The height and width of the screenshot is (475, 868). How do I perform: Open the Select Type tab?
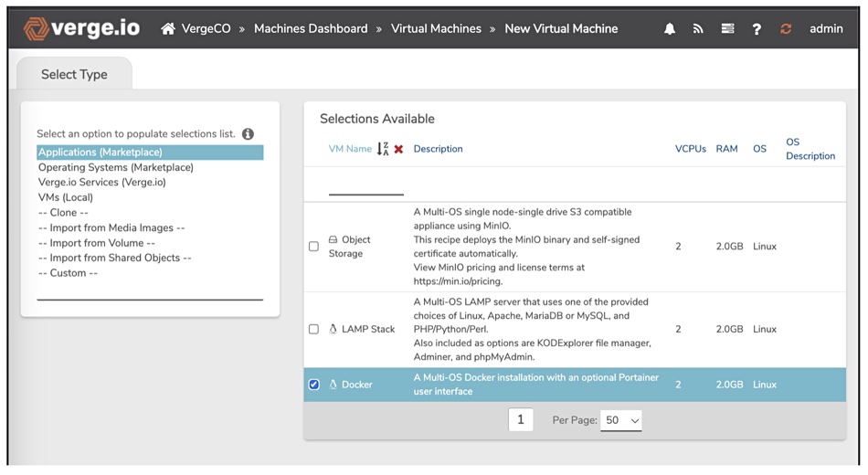point(74,74)
